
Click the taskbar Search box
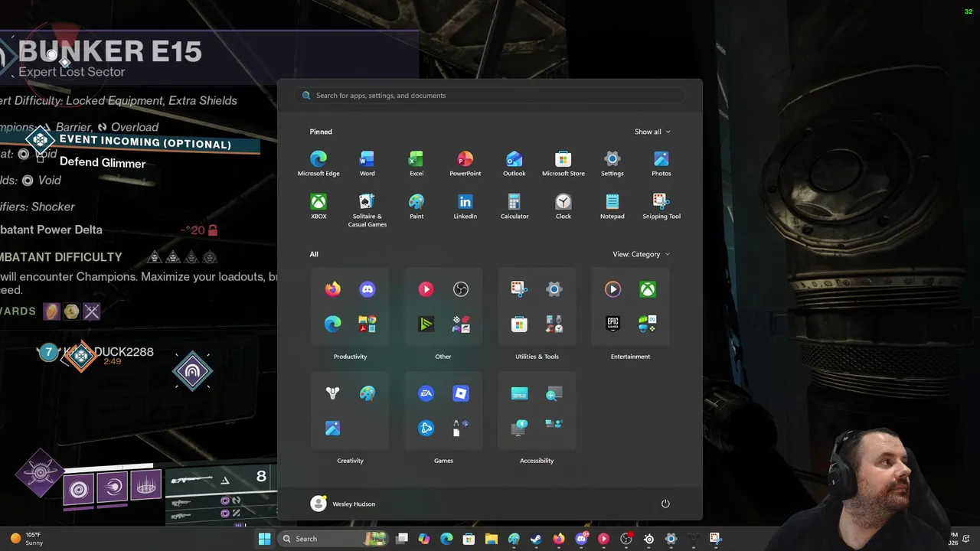pyautogui.click(x=333, y=539)
